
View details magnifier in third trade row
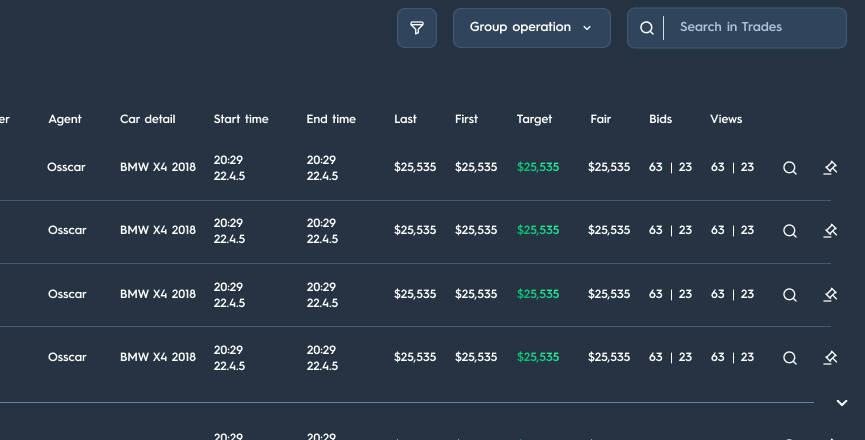[789, 294]
